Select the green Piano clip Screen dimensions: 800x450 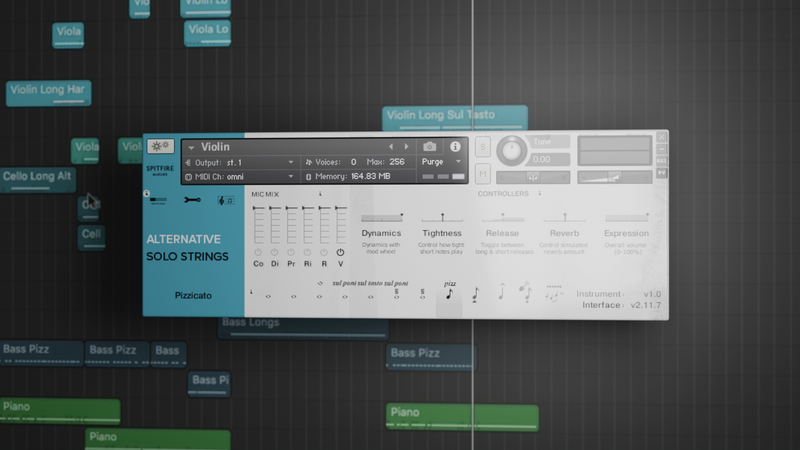point(462,414)
